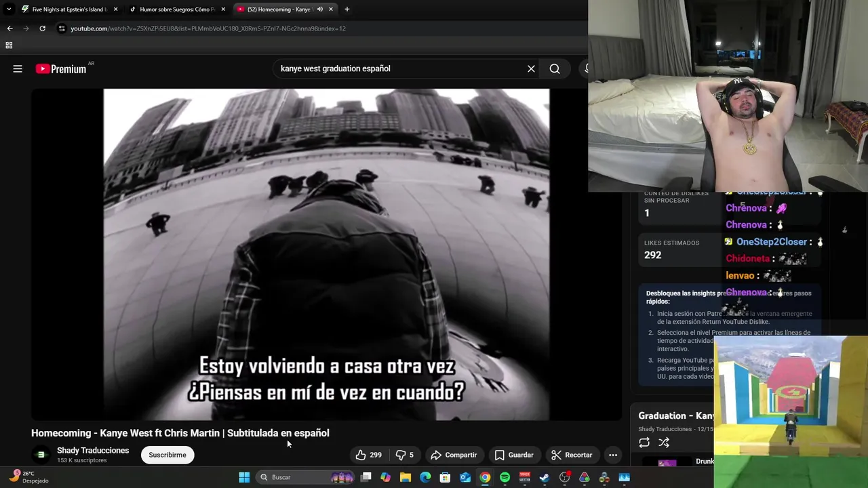Open a new browser tab
Screen dimensions: 868x488
(x=347, y=9)
